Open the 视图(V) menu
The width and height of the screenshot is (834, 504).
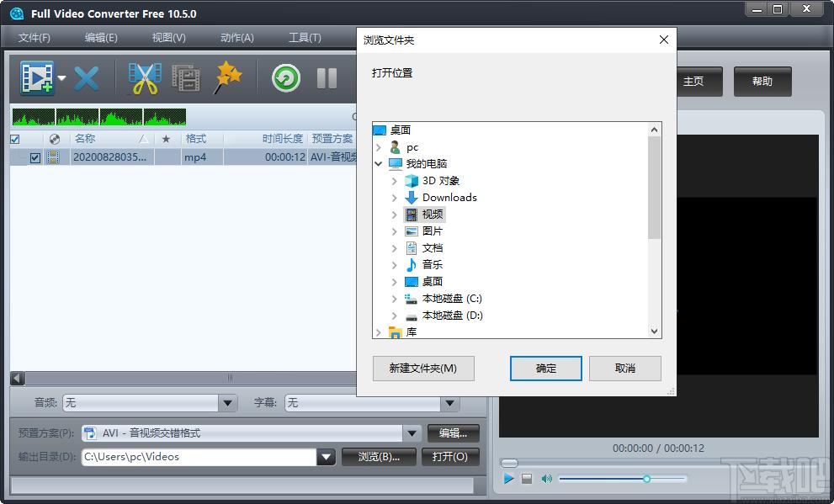(x=168, y=37)
